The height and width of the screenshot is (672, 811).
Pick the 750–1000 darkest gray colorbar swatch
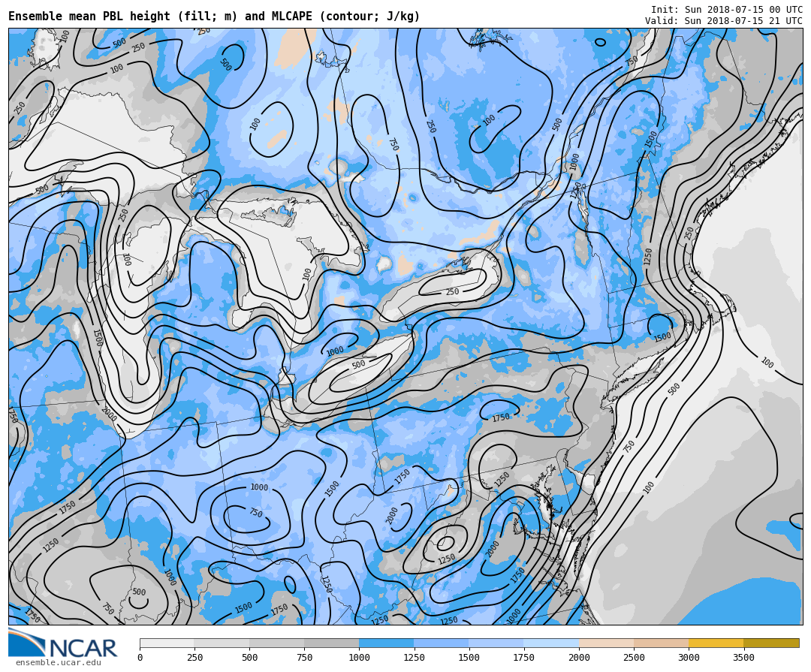pyautogui.click(x=332, y=643)
